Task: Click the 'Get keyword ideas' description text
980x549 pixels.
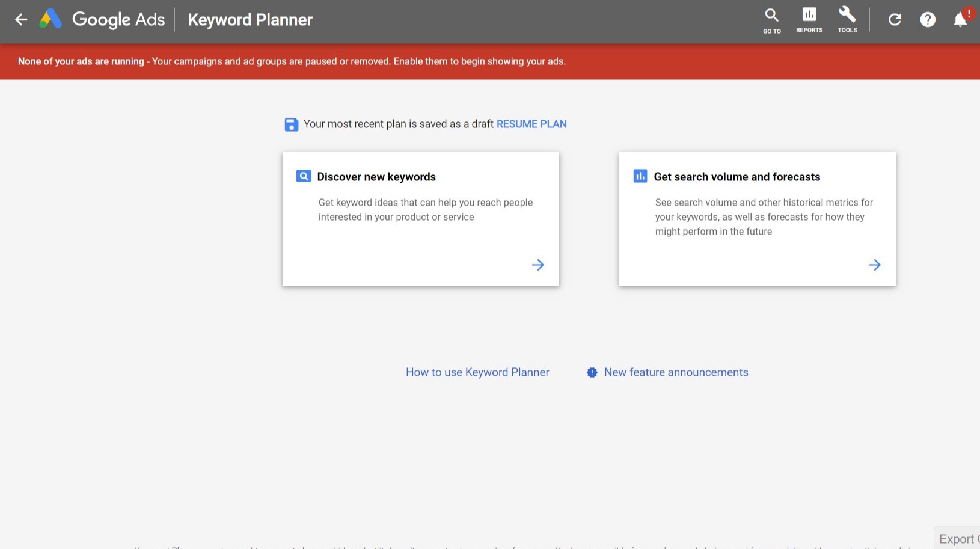Action: coord(426,210)
